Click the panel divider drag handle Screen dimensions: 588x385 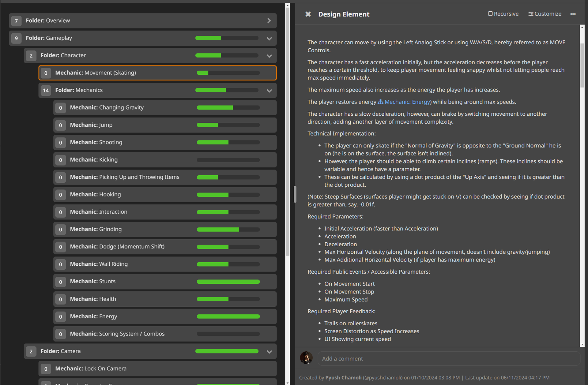tap(295, 194)
